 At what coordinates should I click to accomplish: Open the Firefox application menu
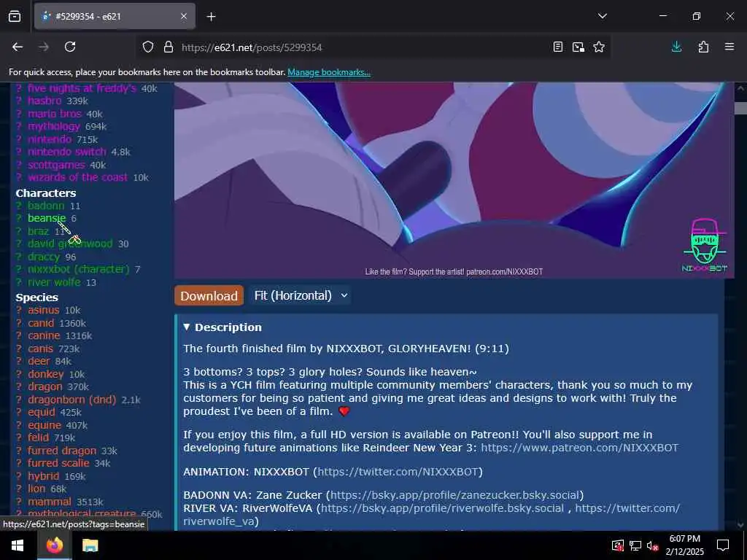[x=729, y=47]
